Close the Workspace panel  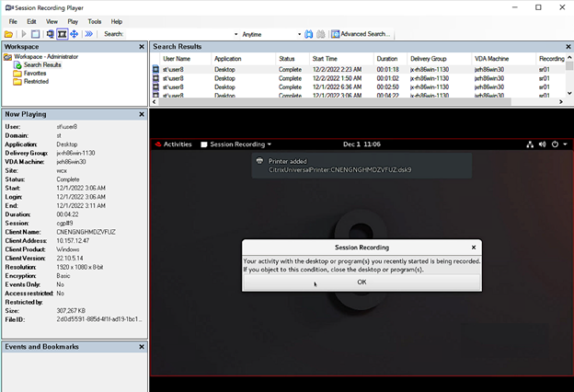(x=141, y=46)
